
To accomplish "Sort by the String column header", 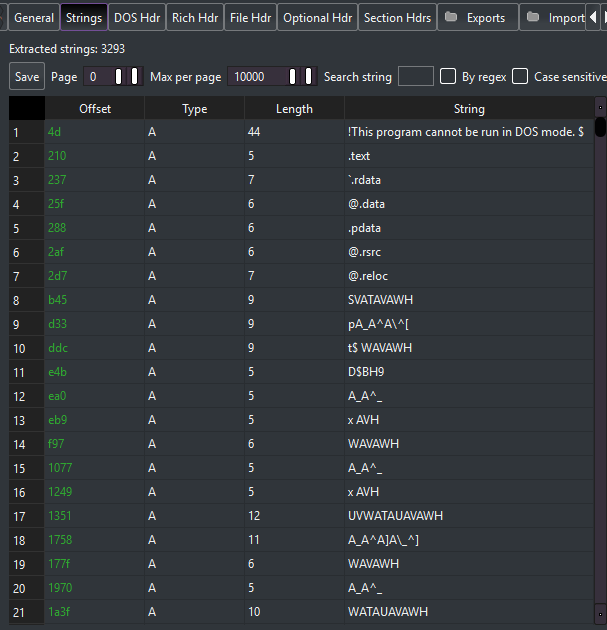I will pyautogui.click(x=469, y=109).
